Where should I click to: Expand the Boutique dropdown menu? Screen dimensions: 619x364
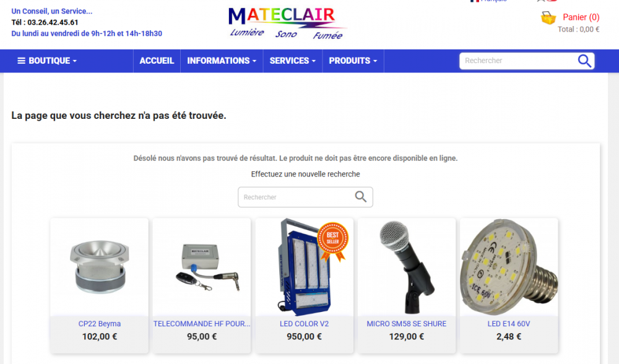point(47,61)
